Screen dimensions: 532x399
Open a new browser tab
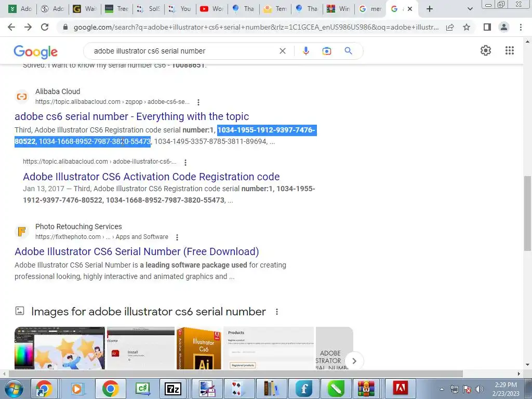click(430, 9)
